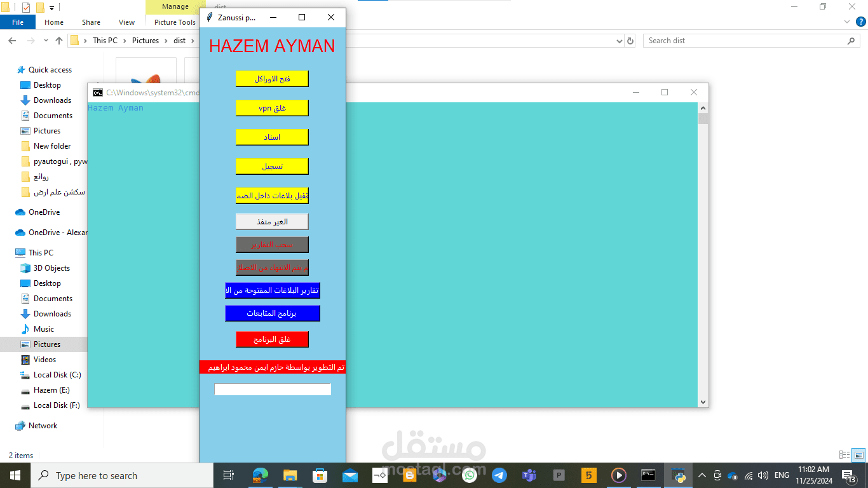This screenshot has width=868, height=488.
Task: Open File Explorer taskbar icon
Action: pyautogui.click(x=290, y=475)
